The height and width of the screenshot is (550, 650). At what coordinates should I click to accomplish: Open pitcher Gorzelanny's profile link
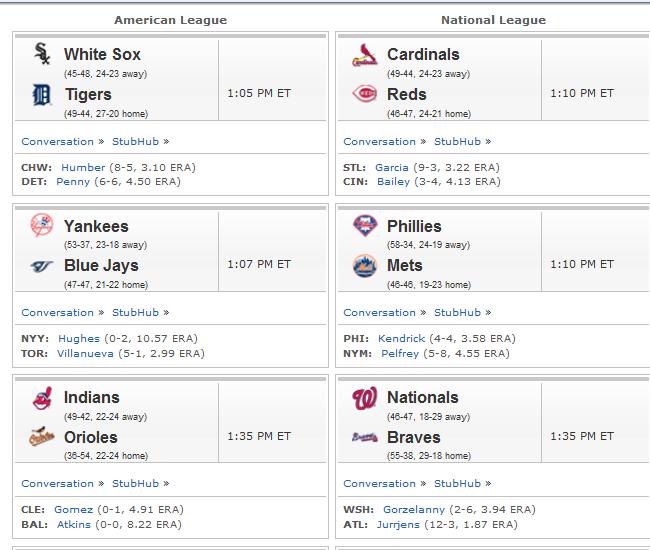point(414,509)
